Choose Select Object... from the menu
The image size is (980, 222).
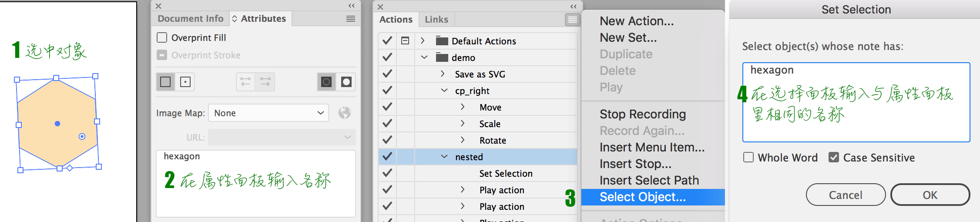(x=643, y=197)
